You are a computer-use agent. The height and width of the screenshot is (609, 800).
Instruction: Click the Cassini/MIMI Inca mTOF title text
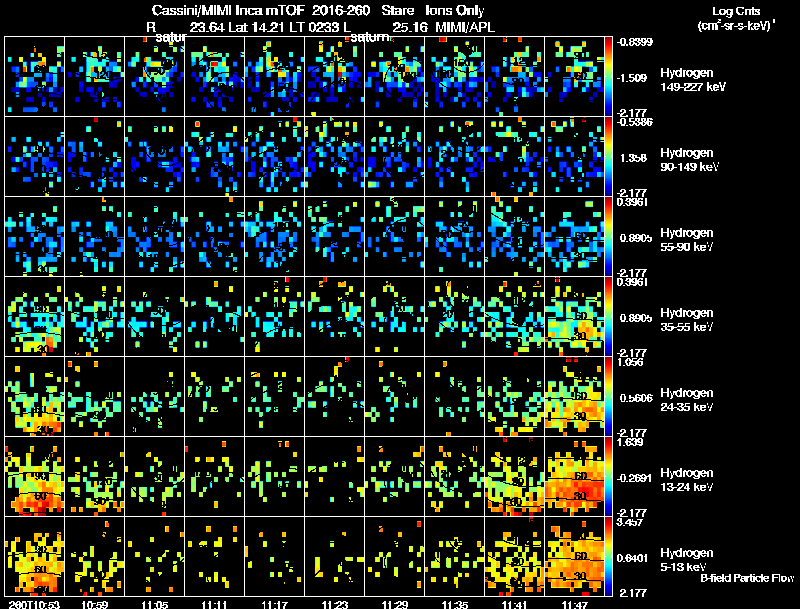click(228, 10)
